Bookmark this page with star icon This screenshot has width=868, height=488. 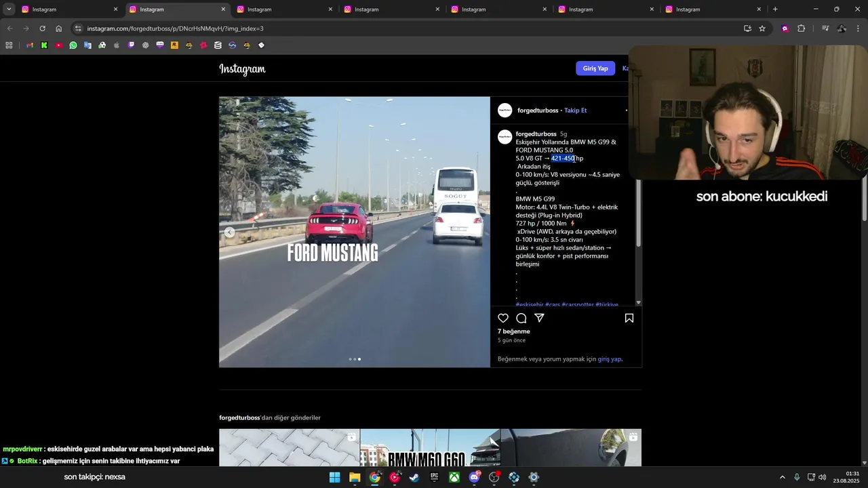(762, 28)
